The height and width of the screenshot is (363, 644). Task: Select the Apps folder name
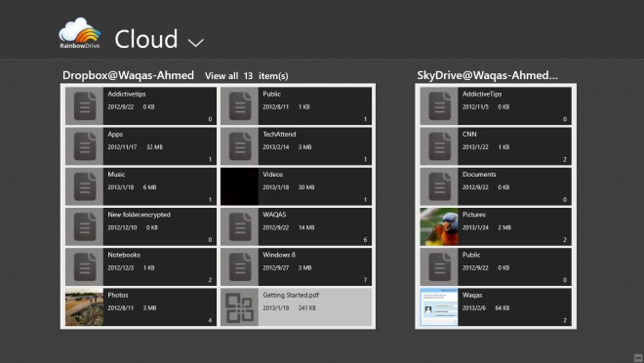click(x=115, y=135)
